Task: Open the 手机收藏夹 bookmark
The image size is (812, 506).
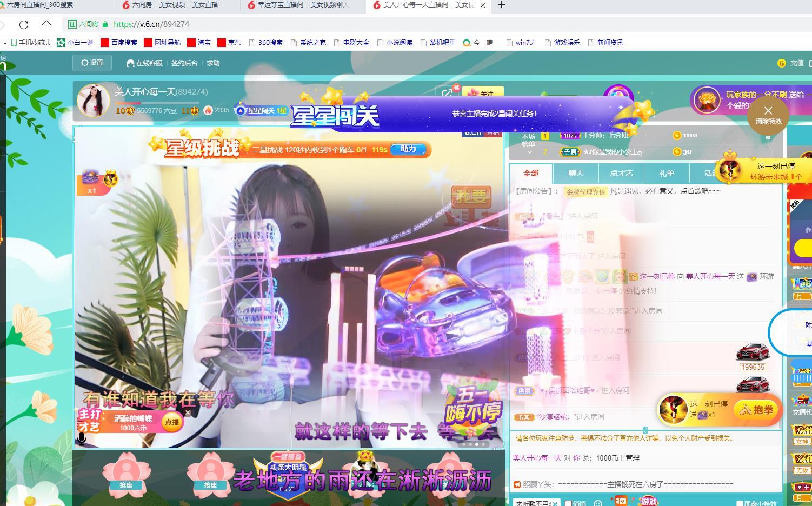Action: pos(30,42)
